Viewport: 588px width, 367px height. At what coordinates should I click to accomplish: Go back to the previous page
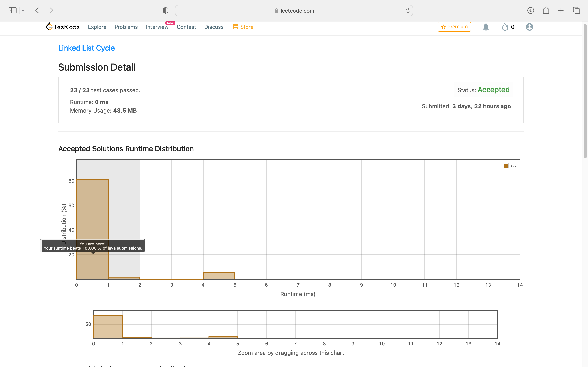tap(37, 10)
